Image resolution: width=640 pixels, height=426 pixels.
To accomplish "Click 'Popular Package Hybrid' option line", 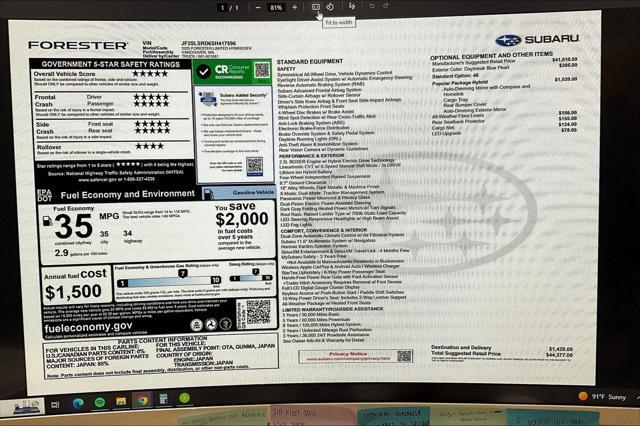I will [460, 83].
